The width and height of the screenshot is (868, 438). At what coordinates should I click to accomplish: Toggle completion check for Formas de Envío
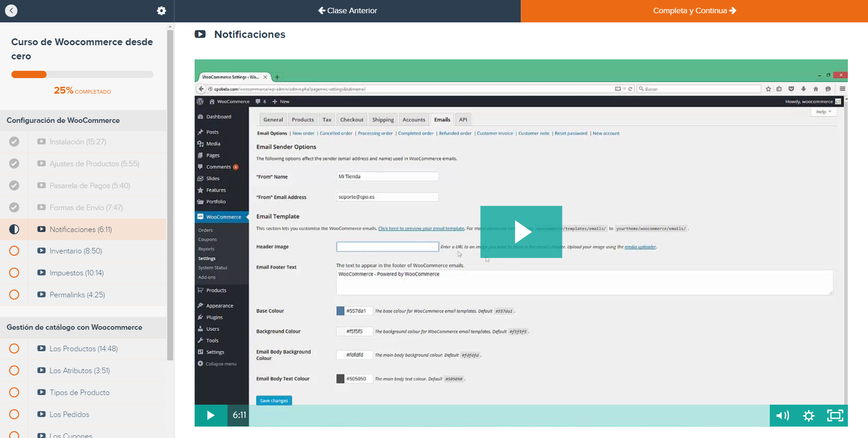tap(14, 207)
